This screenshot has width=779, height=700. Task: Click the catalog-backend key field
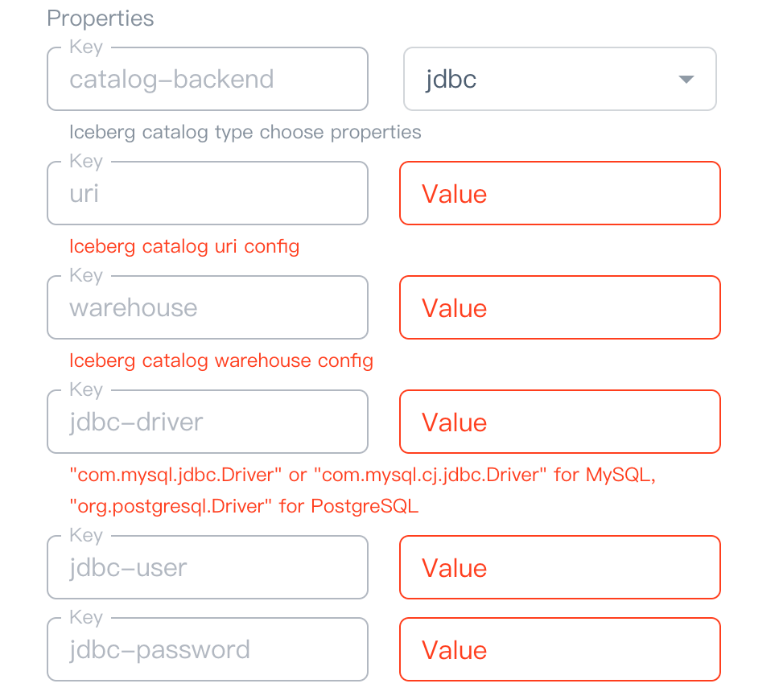click(x=207, y=78)
